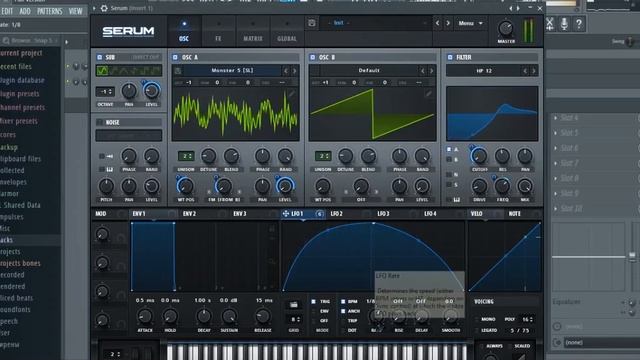Click the FL Studio microphone icon

click(564, 24)
